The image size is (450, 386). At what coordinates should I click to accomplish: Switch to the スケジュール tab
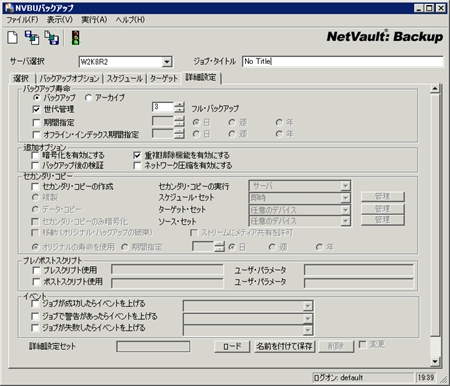coord(125,79)
